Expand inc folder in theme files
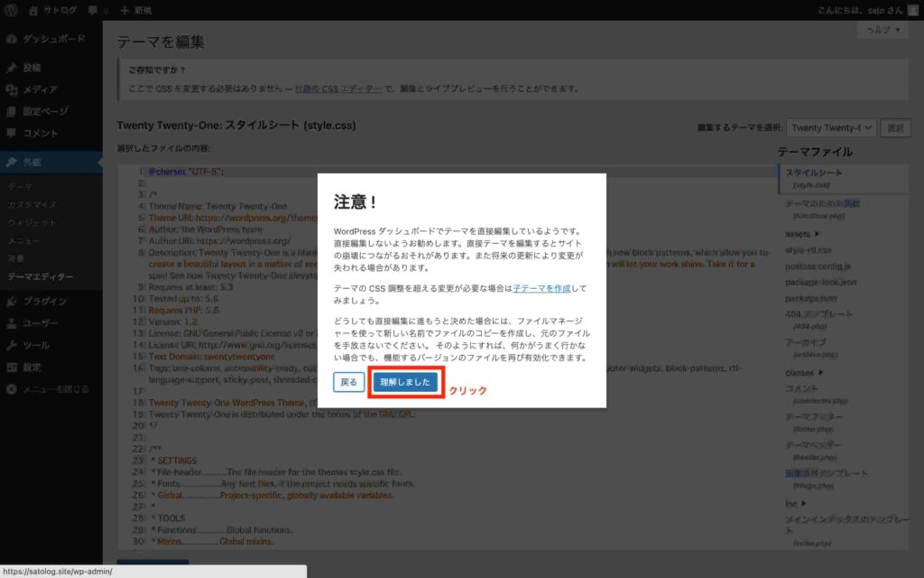The image size is (924, 578). 795,504
